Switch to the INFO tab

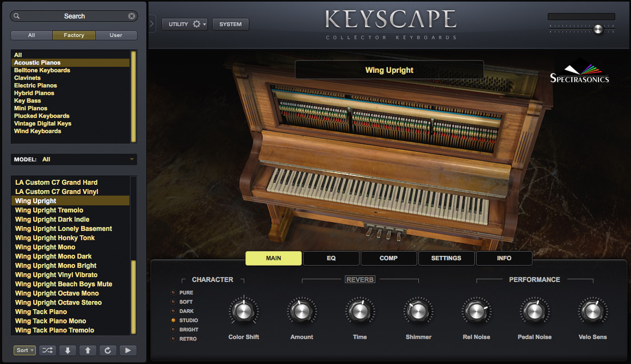pos(504,259)
